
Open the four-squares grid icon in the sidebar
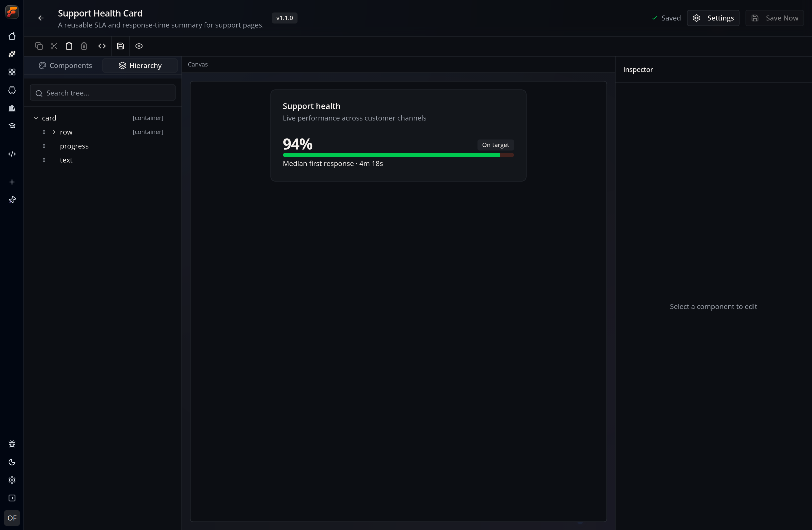click(12, 72)
